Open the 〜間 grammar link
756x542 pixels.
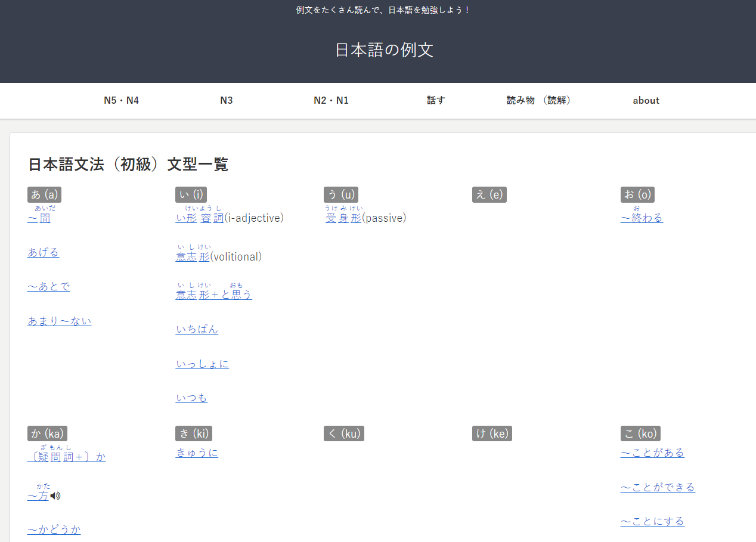[x=39, y=218]
